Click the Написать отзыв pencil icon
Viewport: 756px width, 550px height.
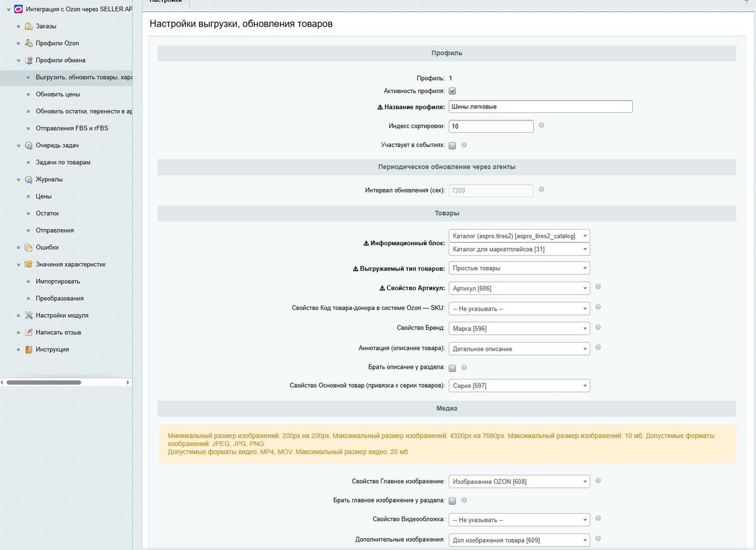(29, 333)
